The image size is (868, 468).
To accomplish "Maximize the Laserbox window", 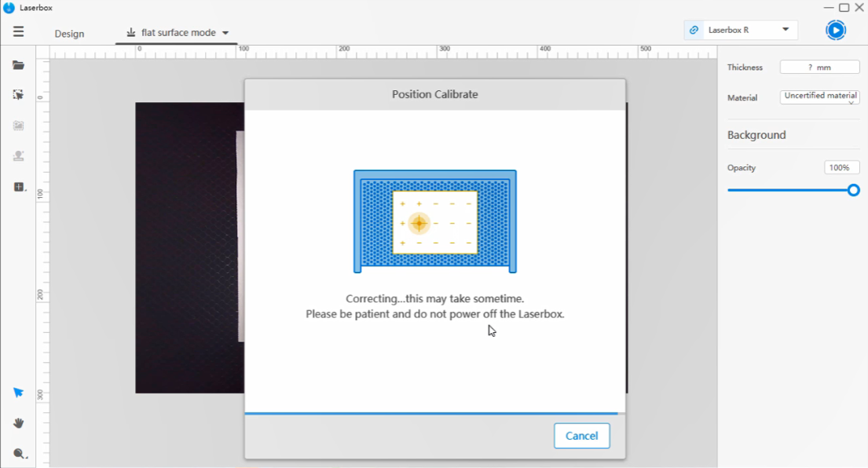I will pyautogui.click(x=844, y=8).
